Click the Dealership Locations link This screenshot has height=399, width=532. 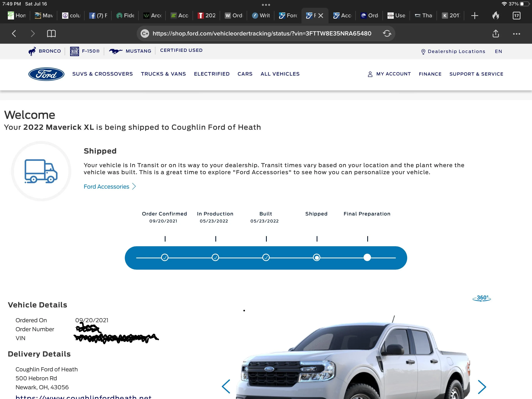[x=456, y=51]
